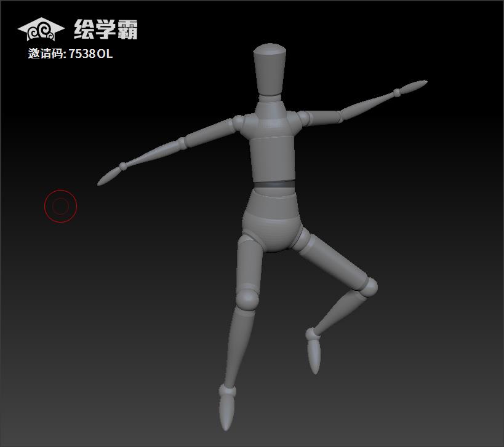This screenshot has height=447, width=504.
Task: Click the mannequin's upper chest block
Action: (271, 125)
